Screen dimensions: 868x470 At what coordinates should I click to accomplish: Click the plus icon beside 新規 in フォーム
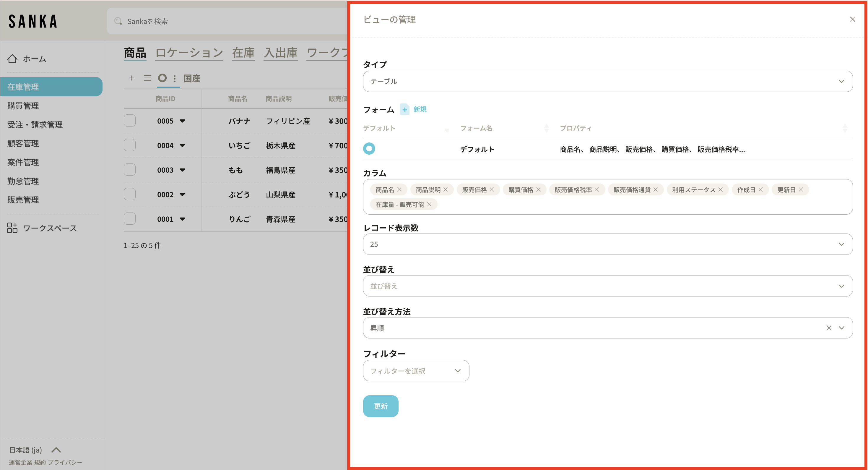(405, 110)
